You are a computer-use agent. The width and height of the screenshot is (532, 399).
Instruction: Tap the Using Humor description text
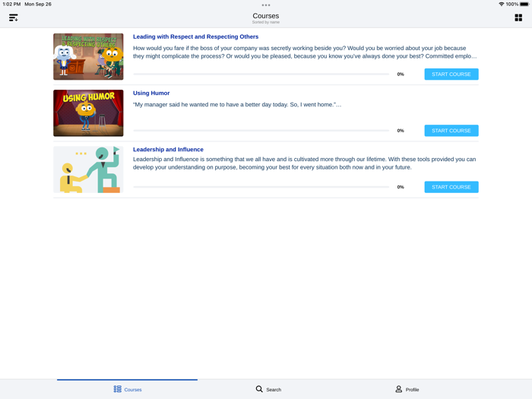[237, 105]
